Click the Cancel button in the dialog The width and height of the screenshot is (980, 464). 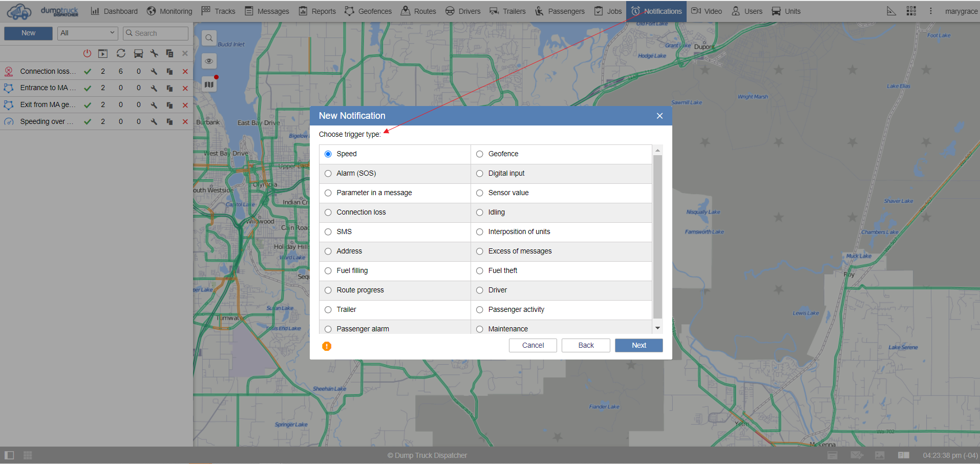click(x=533, y=346)
